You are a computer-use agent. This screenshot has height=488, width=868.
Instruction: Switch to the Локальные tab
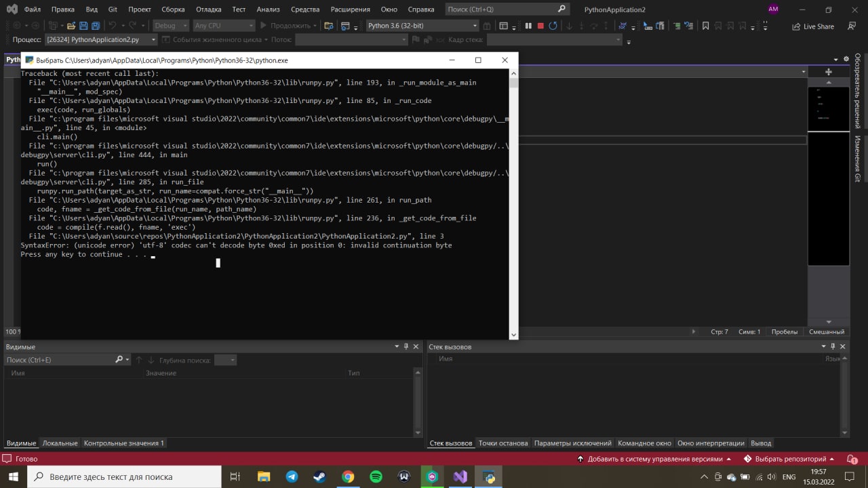coord(60,443)
